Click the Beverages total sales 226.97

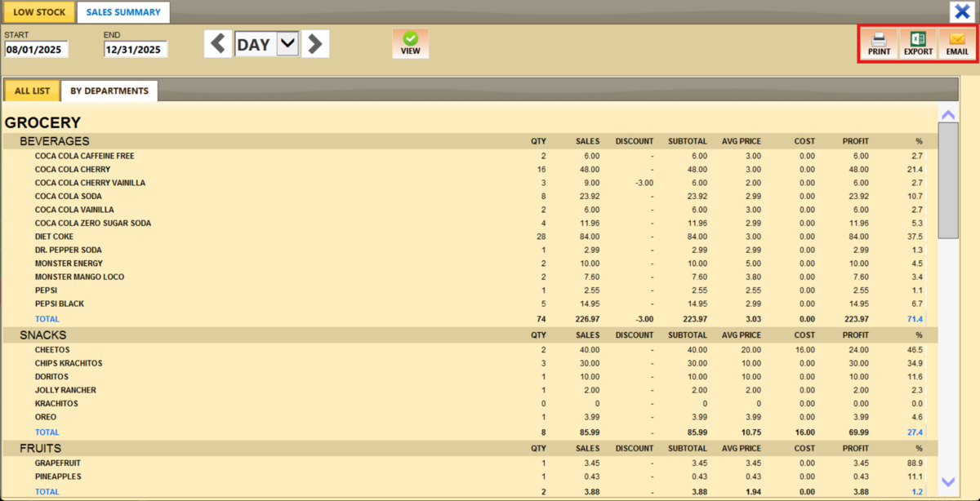click(x=586, y=319)
